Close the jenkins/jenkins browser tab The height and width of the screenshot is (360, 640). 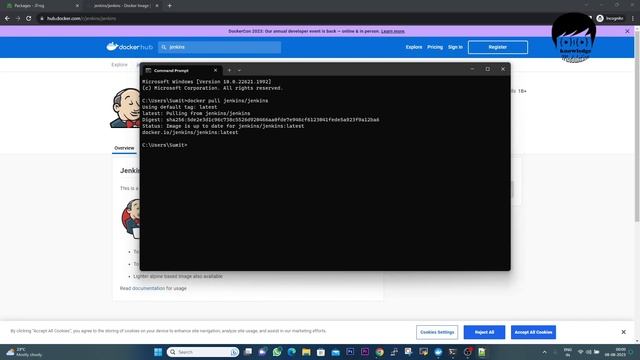click(x=157, y=6)
